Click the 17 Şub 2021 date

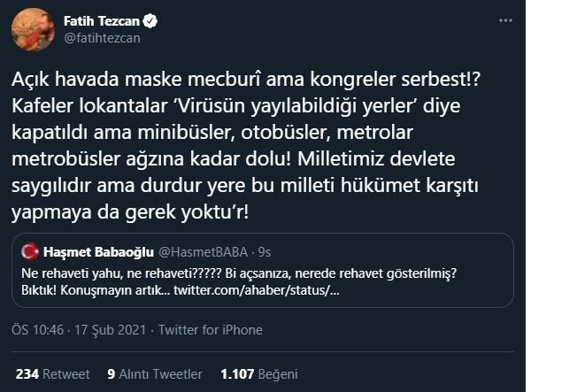pos(110,330)
